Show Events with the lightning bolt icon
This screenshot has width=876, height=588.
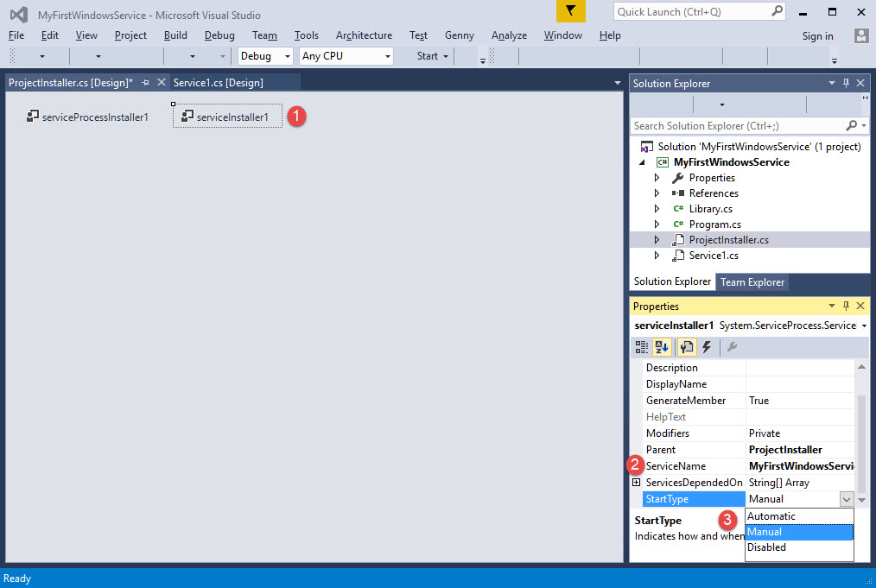707,347
